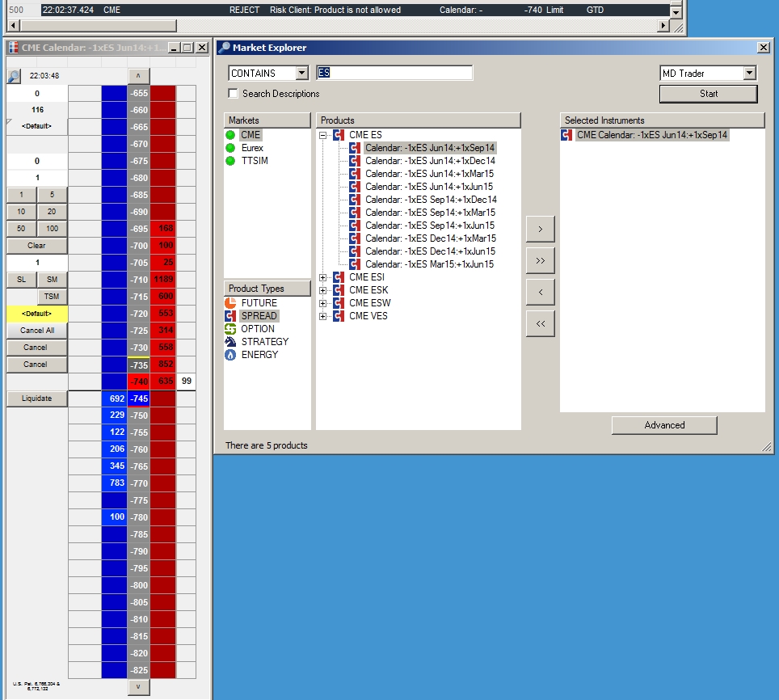Select Calendar -1xES Sep14:+1xMar15 spread
This screenshot has width=779, height=700.
pos(430,213)
